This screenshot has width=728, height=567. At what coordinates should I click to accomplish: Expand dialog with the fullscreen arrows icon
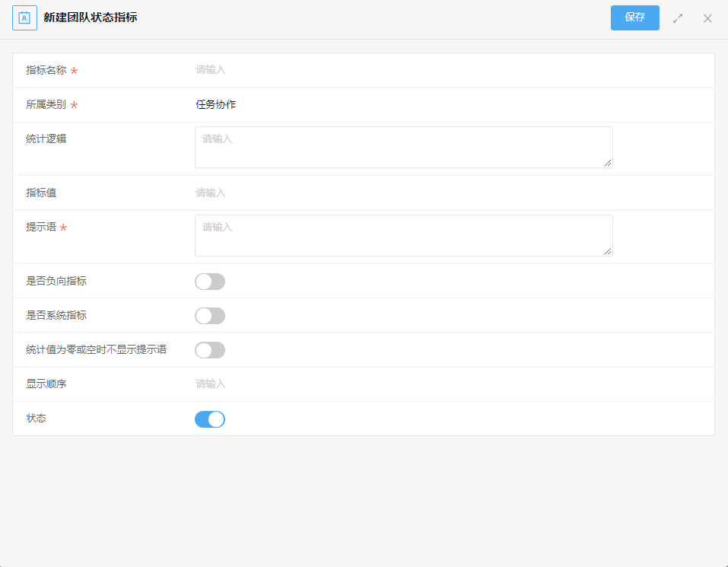[678, 18]
